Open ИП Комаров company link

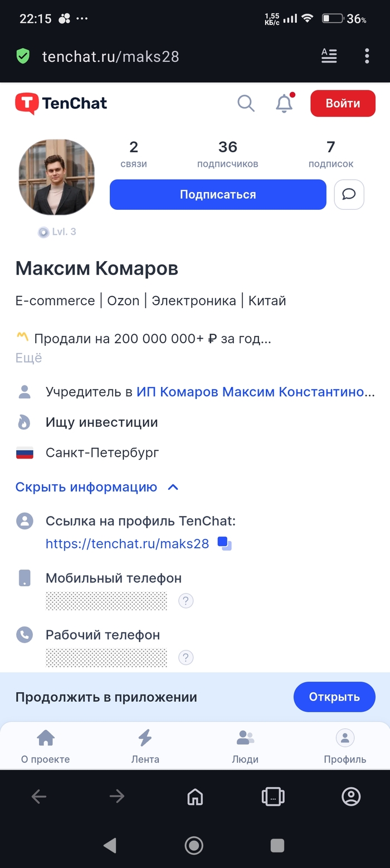pyautogui.click(x=255, y=392)
